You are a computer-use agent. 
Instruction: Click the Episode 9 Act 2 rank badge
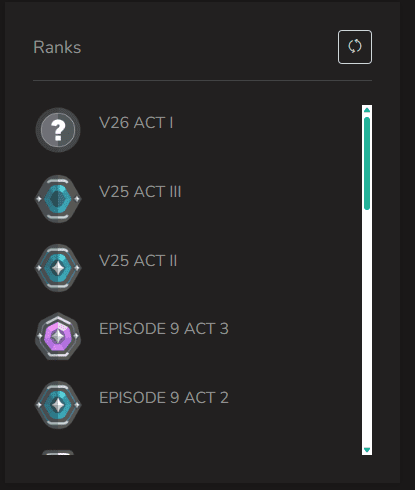(x=58, y=405)
